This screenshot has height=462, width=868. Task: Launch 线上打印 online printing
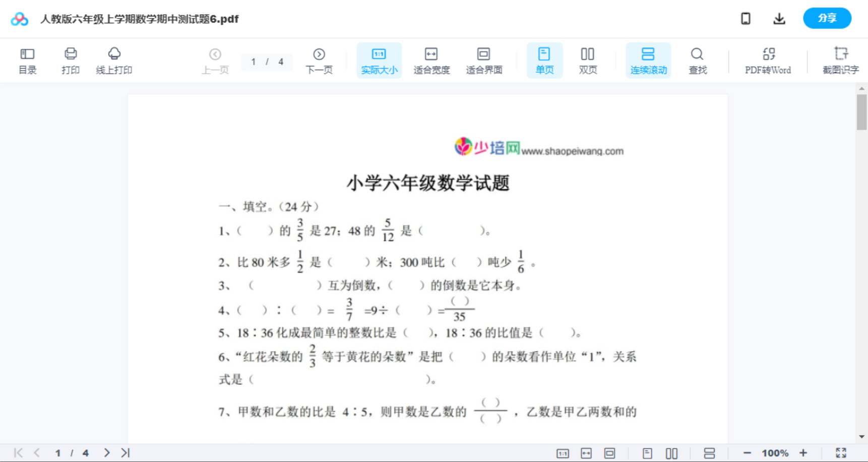114,60
